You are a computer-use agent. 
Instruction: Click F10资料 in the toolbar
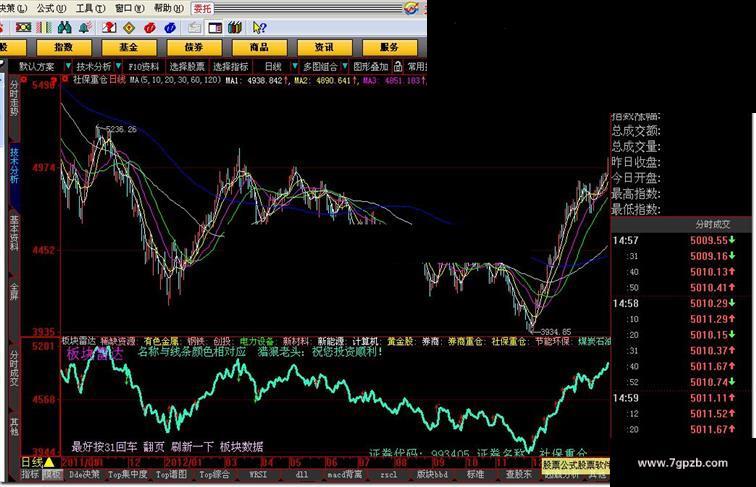pos(143,67)
